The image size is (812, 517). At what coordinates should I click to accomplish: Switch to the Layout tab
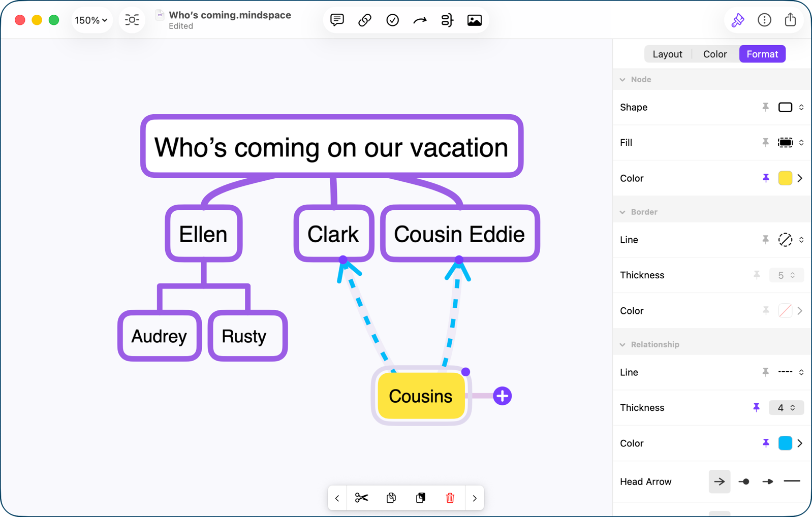coord(667,54)
